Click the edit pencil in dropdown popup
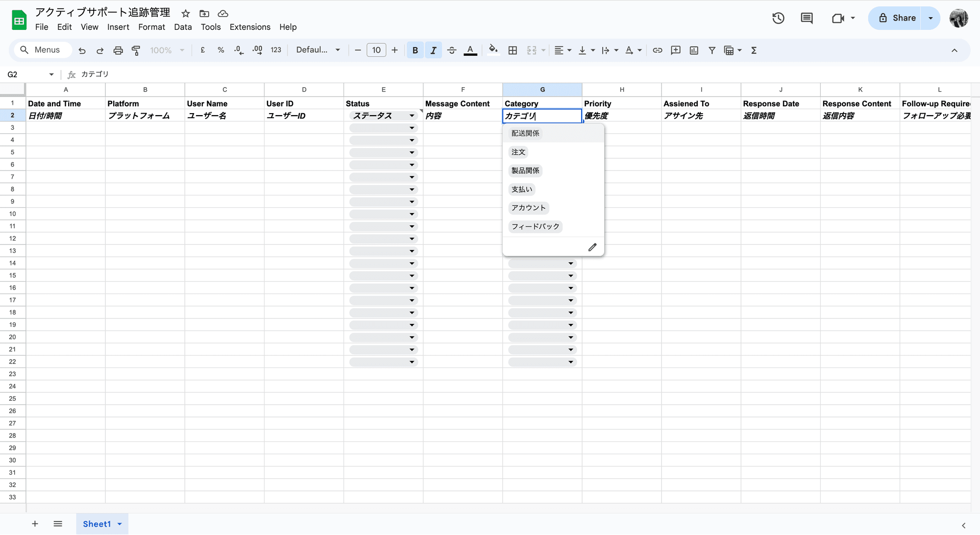This screenshot has height=535, width=980. pyautogui.click(x=592, y=247)
